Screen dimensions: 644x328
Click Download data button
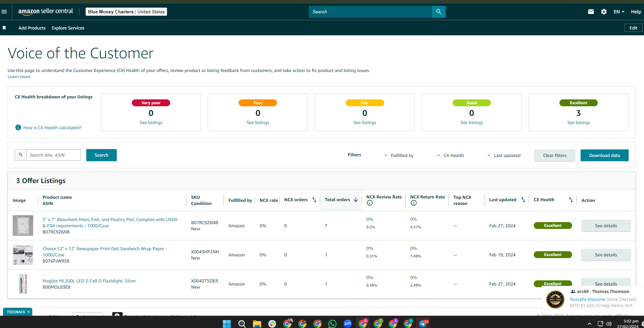click(x=605, y=155)
